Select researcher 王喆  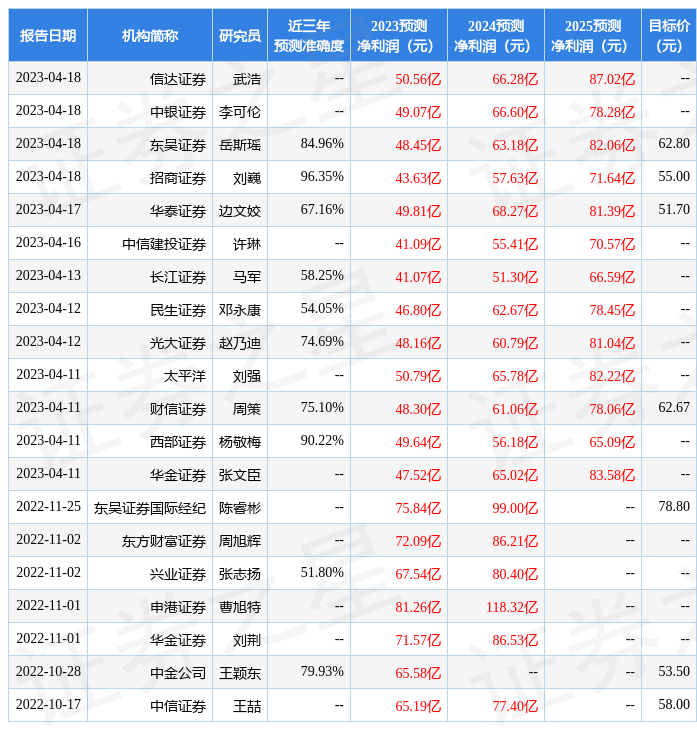point(247,707)
